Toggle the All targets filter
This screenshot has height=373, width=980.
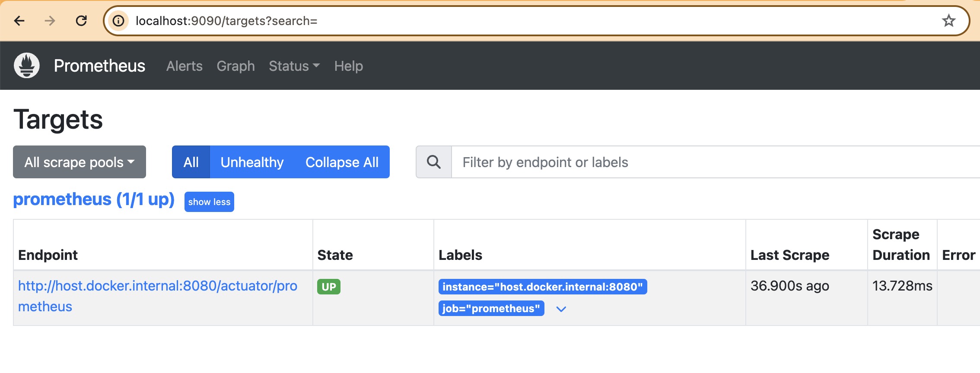click(191, 162)
